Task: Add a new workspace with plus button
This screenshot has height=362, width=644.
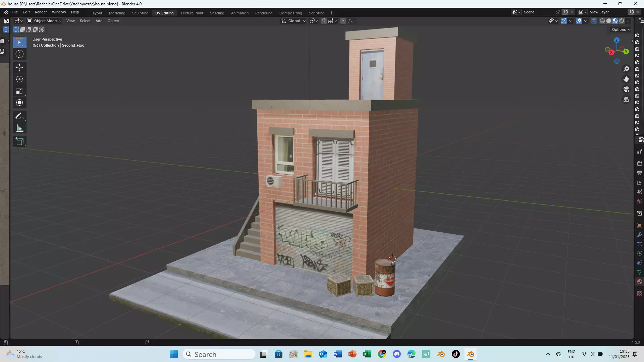Action: coord(331,13)
